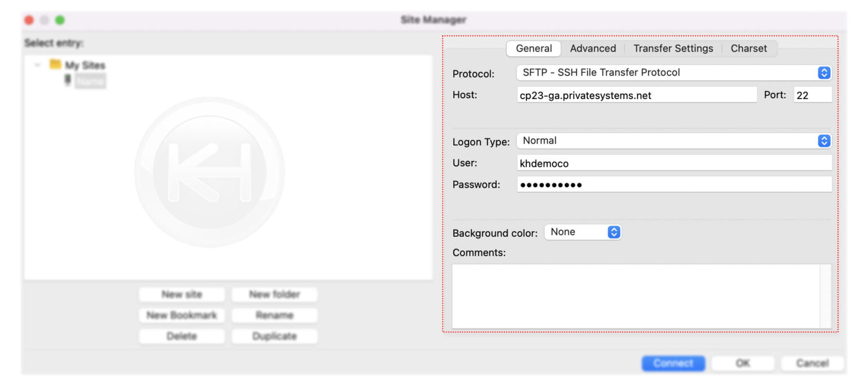This screenshot has width=868, height=386.
Task: Click the Logon Type dropdown arrows icon
Action: tap(825, 141)
